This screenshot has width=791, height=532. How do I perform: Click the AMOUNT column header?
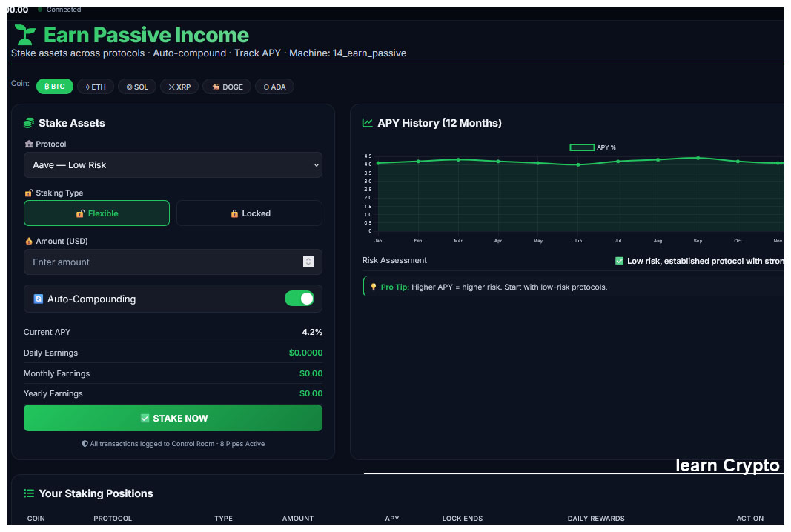[x=298, y=519]
